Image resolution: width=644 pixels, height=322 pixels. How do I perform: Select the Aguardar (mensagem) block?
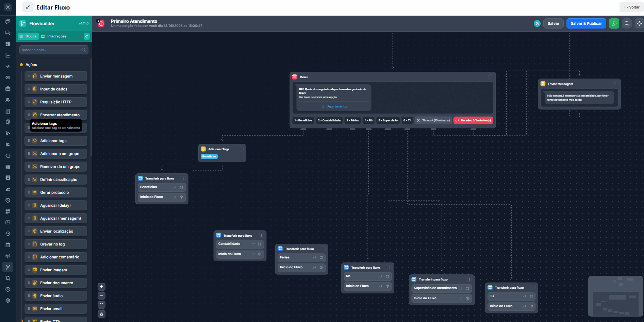tap(56, 218)
